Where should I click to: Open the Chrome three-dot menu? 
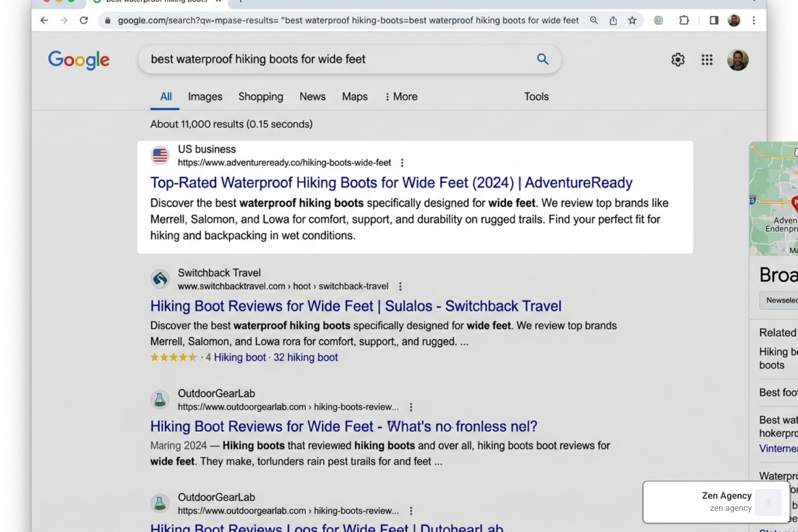754,20
